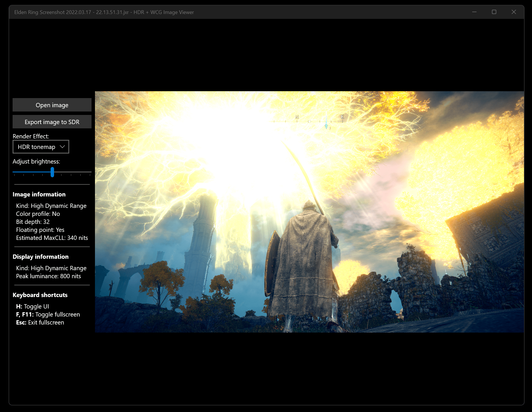Click the Adjust brightness slider thumb
Viewport: 532px width, 412px height.
click(x=52, y=172)
